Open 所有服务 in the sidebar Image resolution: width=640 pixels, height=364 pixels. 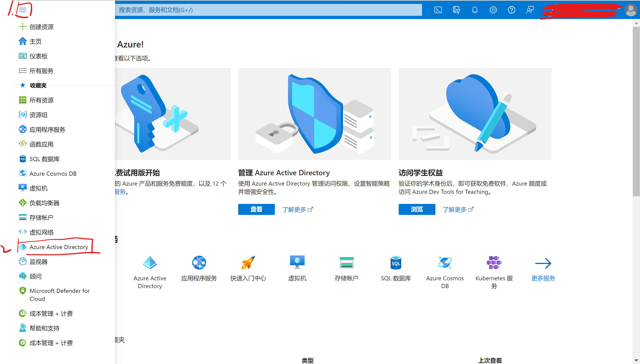click(36, 71)
